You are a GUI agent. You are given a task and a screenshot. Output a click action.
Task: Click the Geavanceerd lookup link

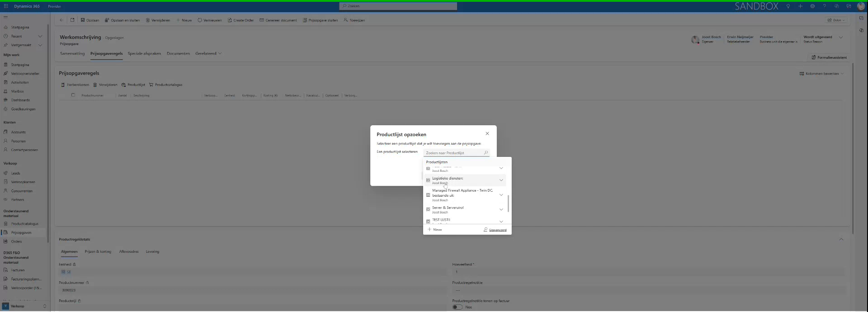495,230
